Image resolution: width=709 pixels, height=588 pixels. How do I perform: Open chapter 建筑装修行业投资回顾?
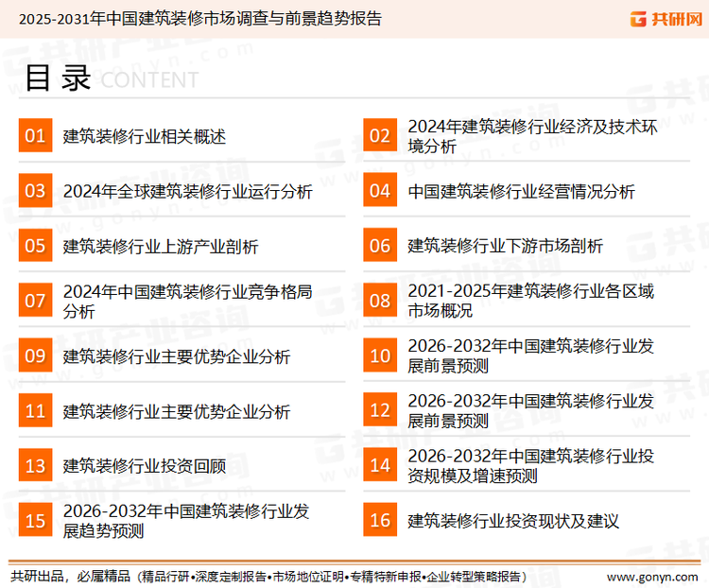145,466
